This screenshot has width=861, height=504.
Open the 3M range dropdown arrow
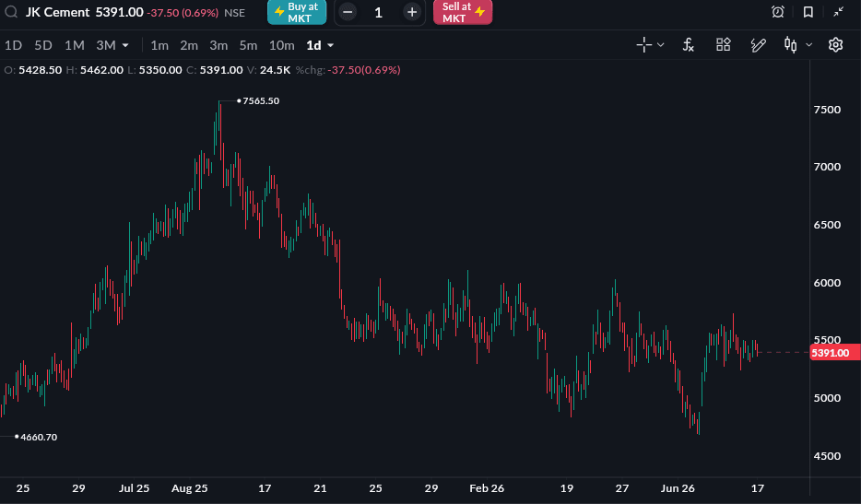125,45
